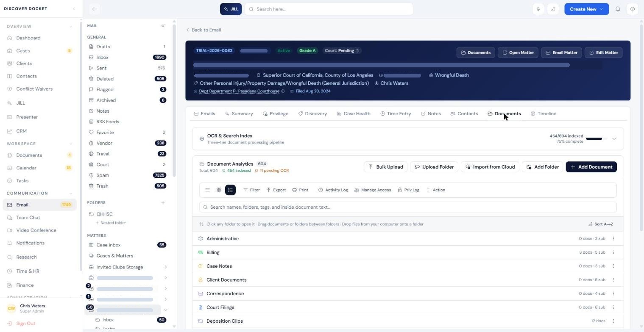Click the microphone icon in top bar
Viewport: 644px width, 332px height.
538,9
